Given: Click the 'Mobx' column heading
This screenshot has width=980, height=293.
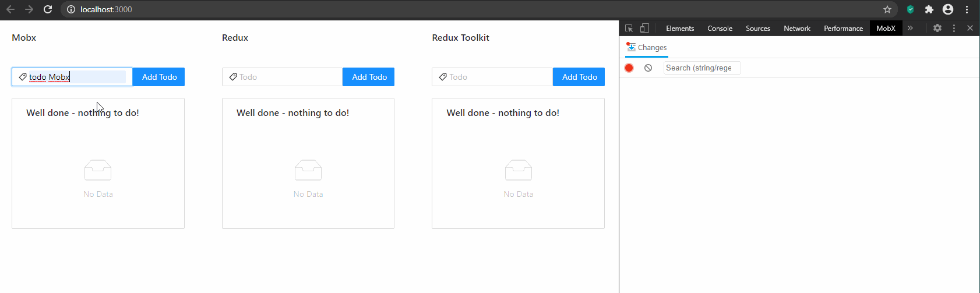Looking at the screenshot, I should tap(24, 37).
